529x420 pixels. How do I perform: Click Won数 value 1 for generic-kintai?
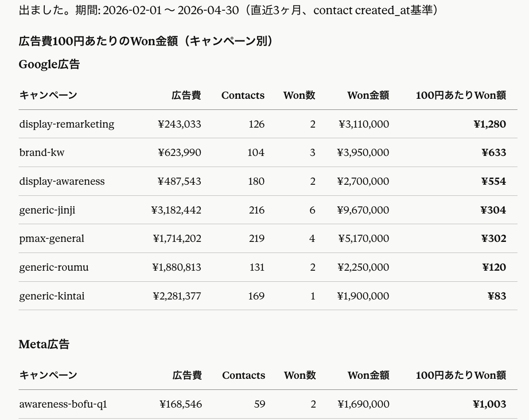pos(313,296)
